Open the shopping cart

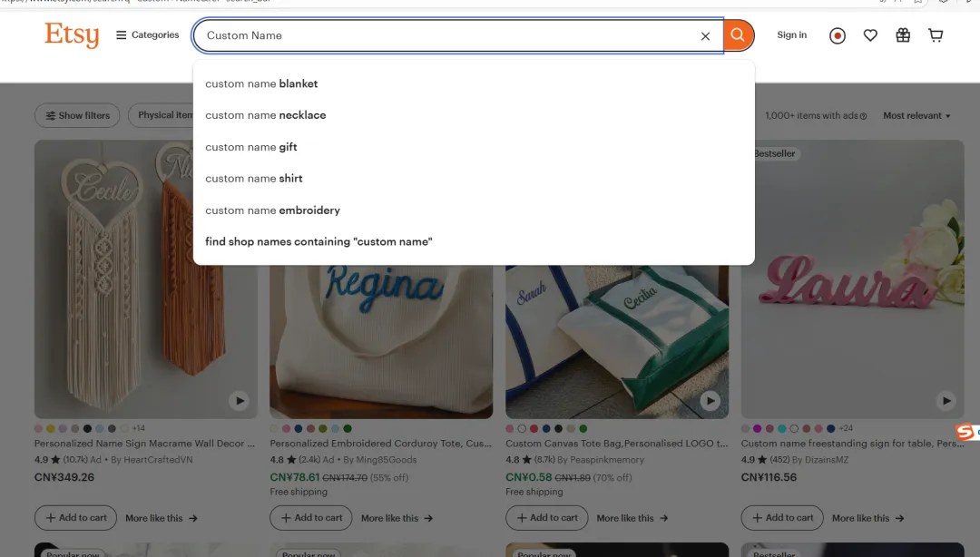(x=936, y=35)
